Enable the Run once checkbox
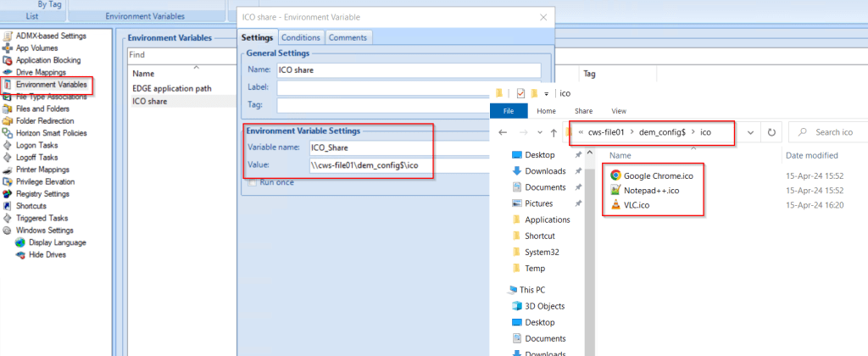This screenshot has width=868, height=356. 252,182
